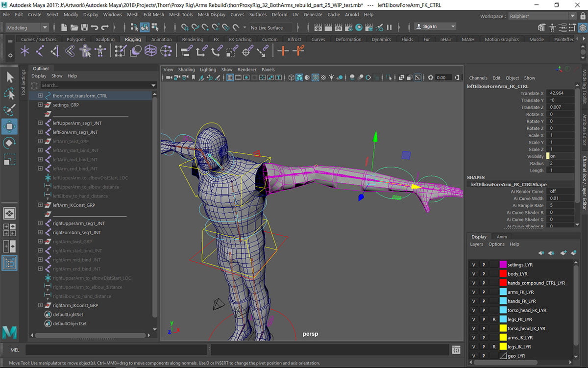Select the Create Joints tool on the Rigging shelf
The image size is (588, 368).
coord(39,50)
